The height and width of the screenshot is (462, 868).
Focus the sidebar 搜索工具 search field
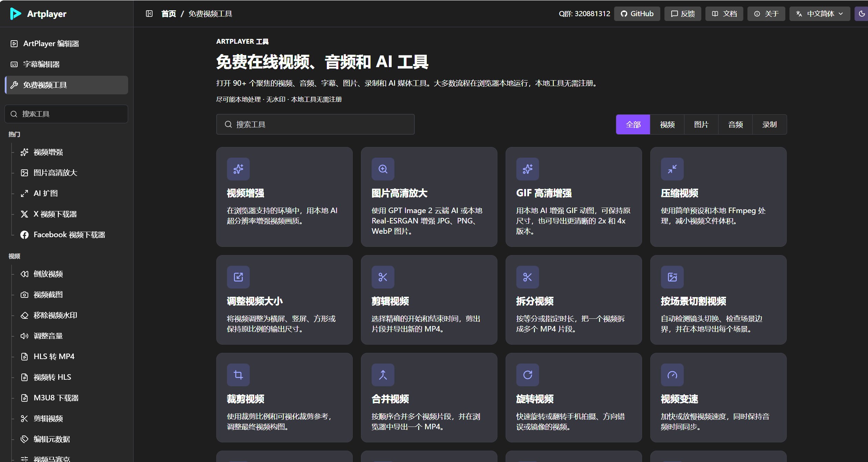pyautogui.click(x=66, y=114)
